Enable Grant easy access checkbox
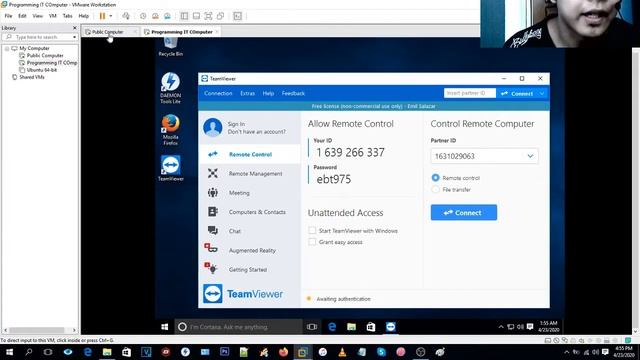640x360 pixels. point(312,242)
